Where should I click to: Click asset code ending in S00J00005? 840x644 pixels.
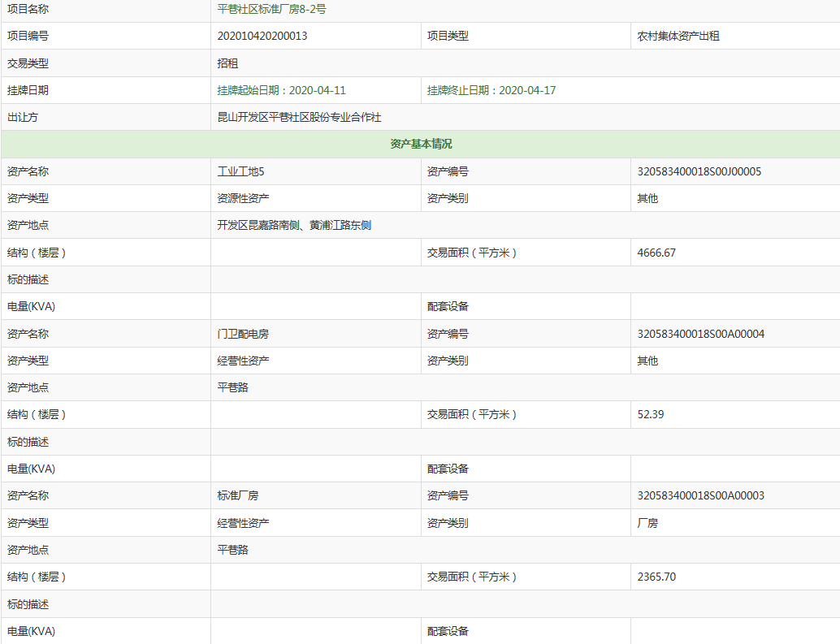(699, 171)
